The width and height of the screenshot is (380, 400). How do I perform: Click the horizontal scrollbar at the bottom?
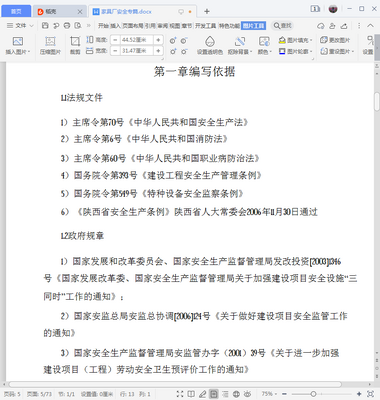tap(175, 384)
